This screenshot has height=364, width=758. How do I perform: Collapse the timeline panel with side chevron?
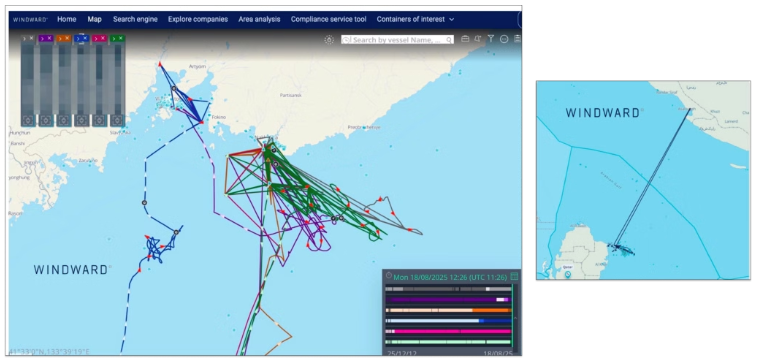pyautogui.click(x=515, y=318)
